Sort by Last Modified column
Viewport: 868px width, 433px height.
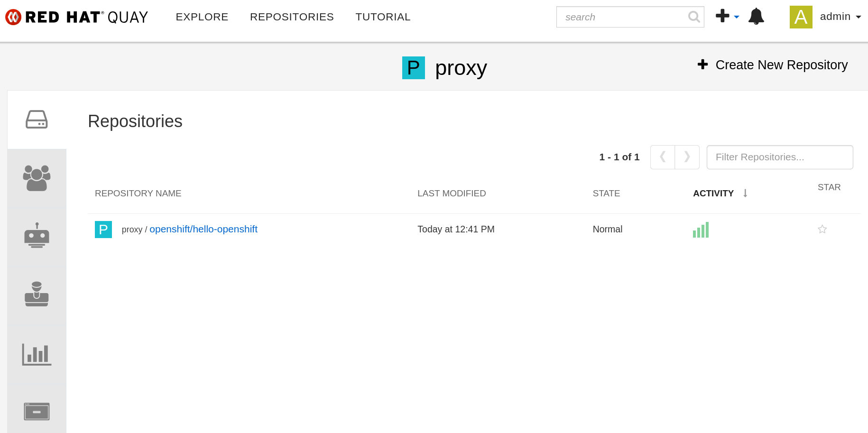pyautogui.click(x=452, y=193)
